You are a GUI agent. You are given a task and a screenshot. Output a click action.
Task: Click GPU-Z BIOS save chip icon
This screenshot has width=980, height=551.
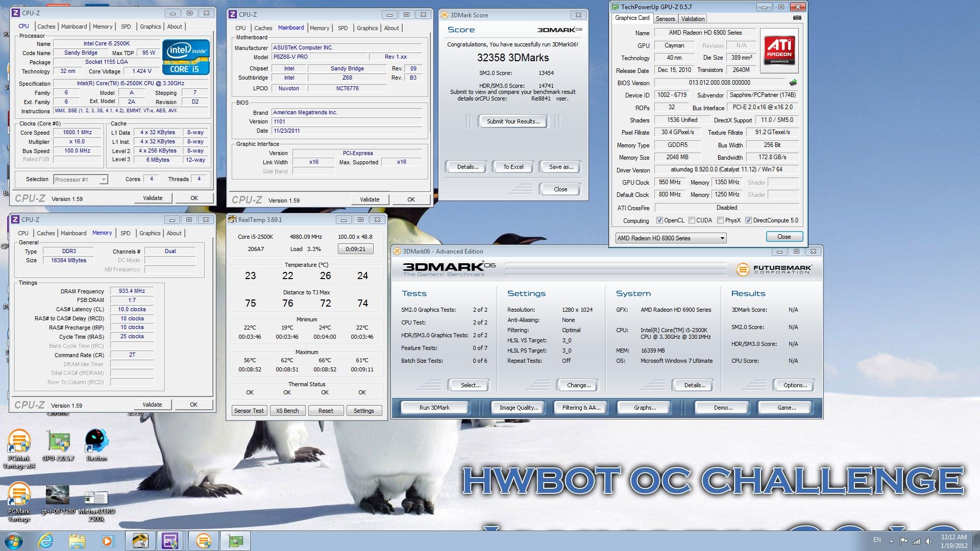pos(793,82)
